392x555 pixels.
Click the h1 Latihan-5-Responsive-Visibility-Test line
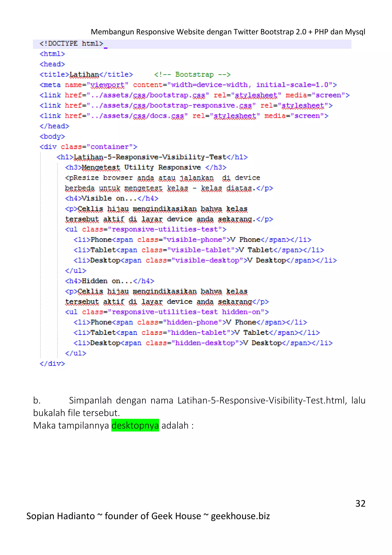pos(152,157)
